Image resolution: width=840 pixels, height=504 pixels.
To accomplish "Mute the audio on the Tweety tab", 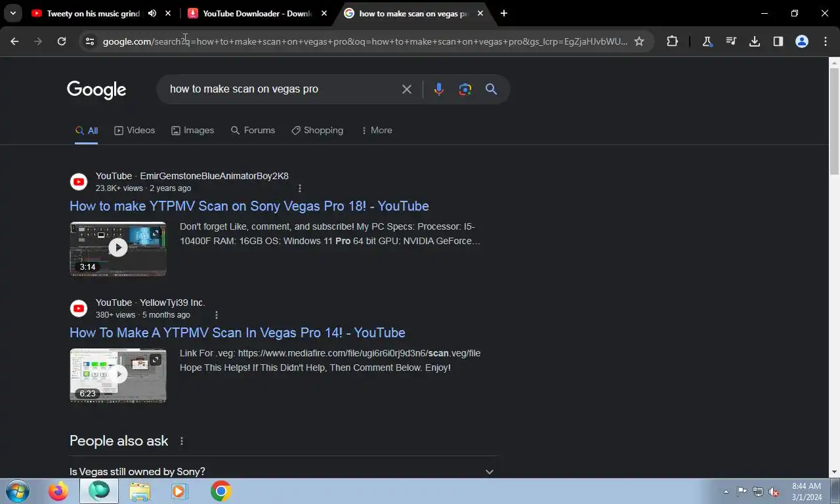I will point(152,13).
